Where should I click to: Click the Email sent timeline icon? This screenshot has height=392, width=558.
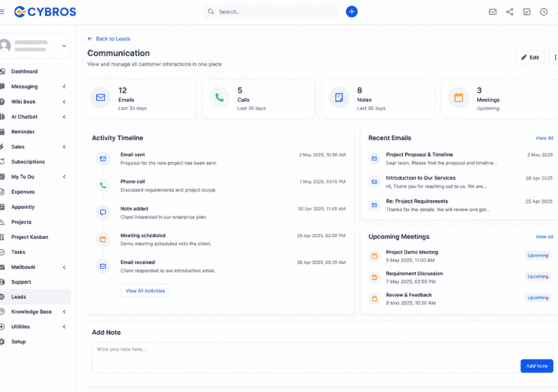(103, 159)
